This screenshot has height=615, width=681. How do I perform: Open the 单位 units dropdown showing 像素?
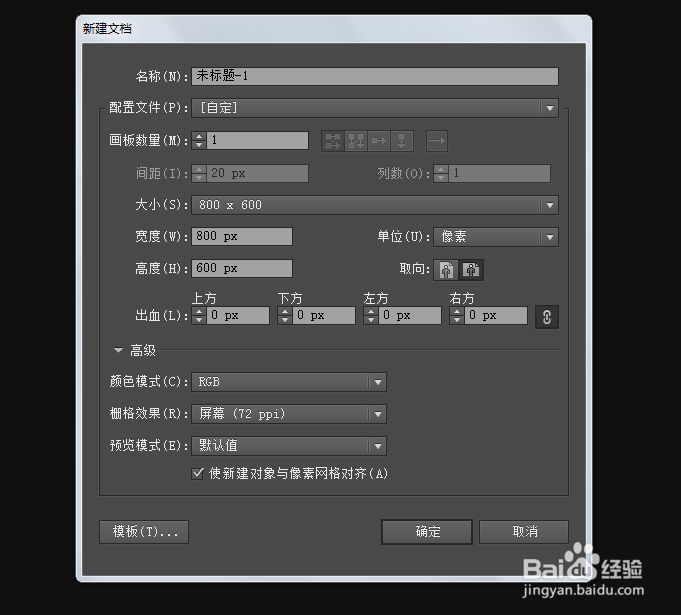point(496,237)
